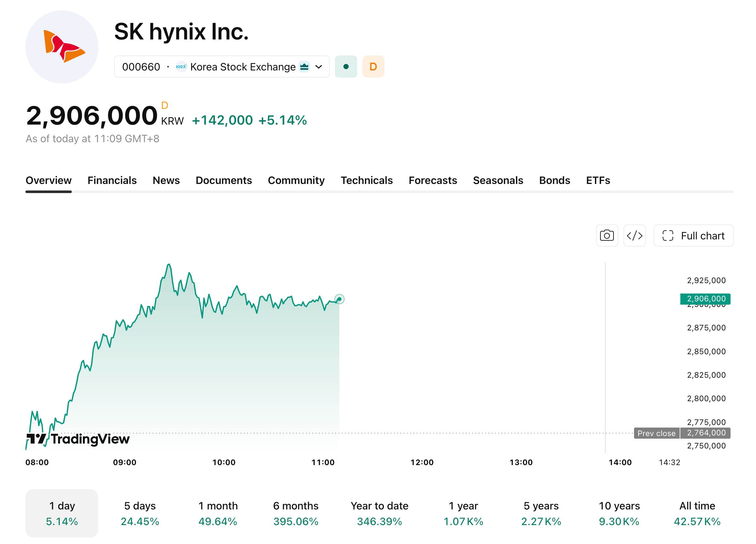
Task: Click the 2,925,000 axis label
Action: 706,281
